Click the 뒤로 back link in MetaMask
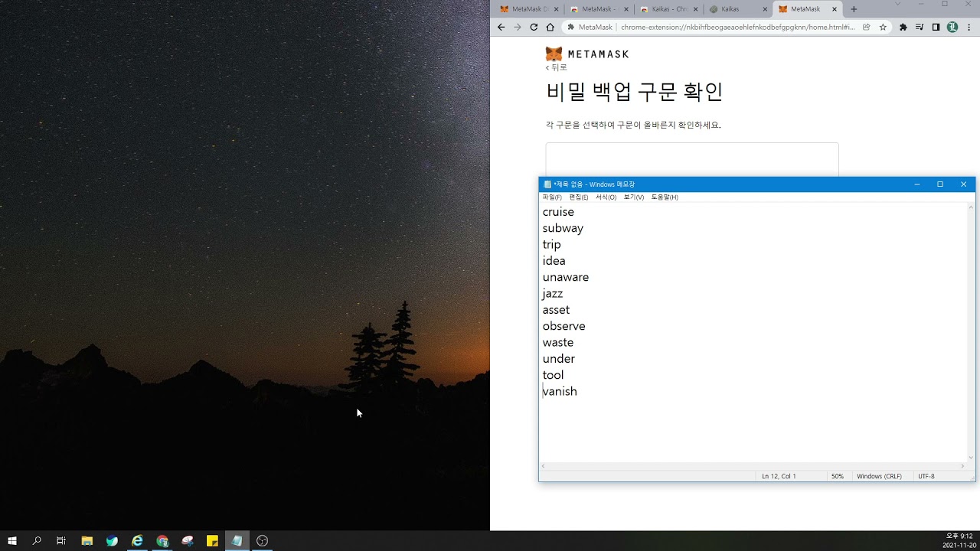Viewport: 980px width, 551px height. tap(556, 67)
